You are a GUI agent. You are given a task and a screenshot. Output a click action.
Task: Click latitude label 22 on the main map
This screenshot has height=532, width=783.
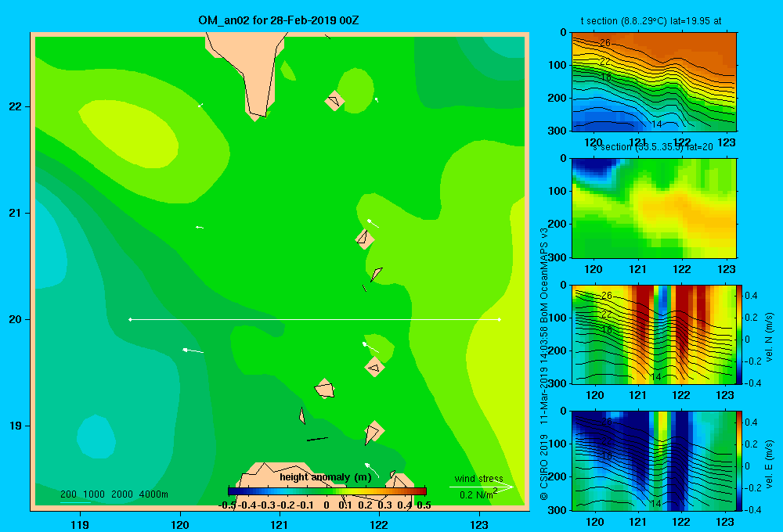point(16,106)
